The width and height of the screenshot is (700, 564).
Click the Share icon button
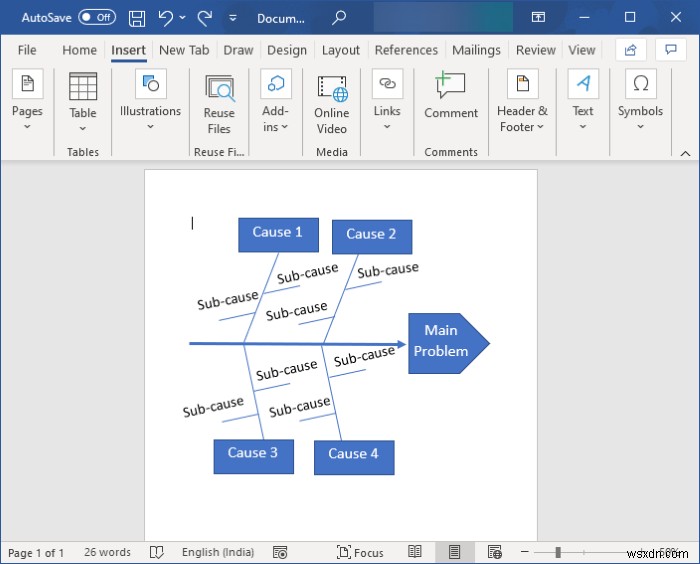630,50
